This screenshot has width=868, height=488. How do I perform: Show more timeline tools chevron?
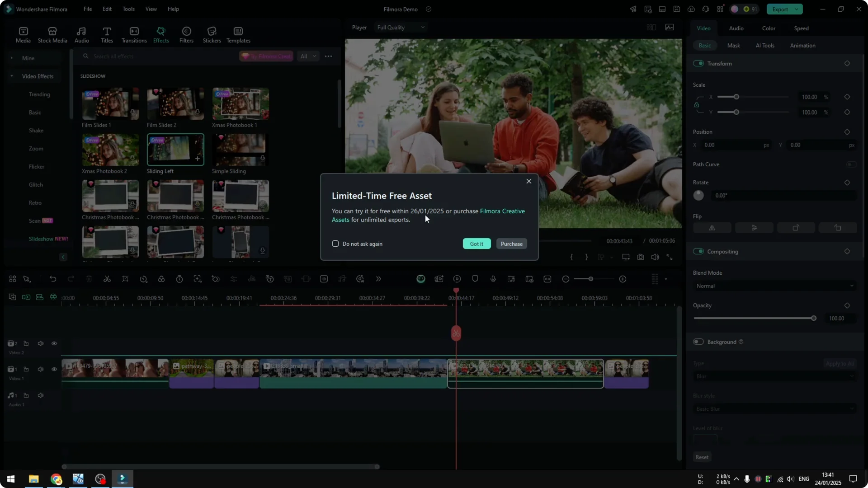[x=378, y=279]
